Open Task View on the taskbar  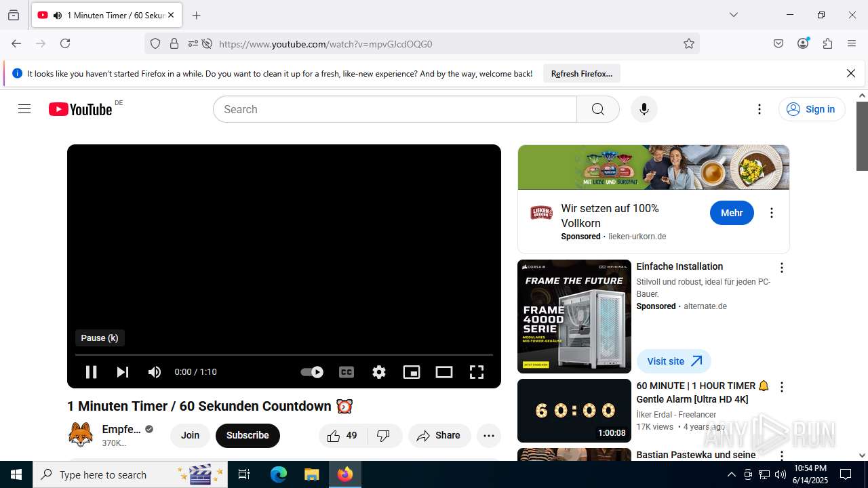pos(244,474)
